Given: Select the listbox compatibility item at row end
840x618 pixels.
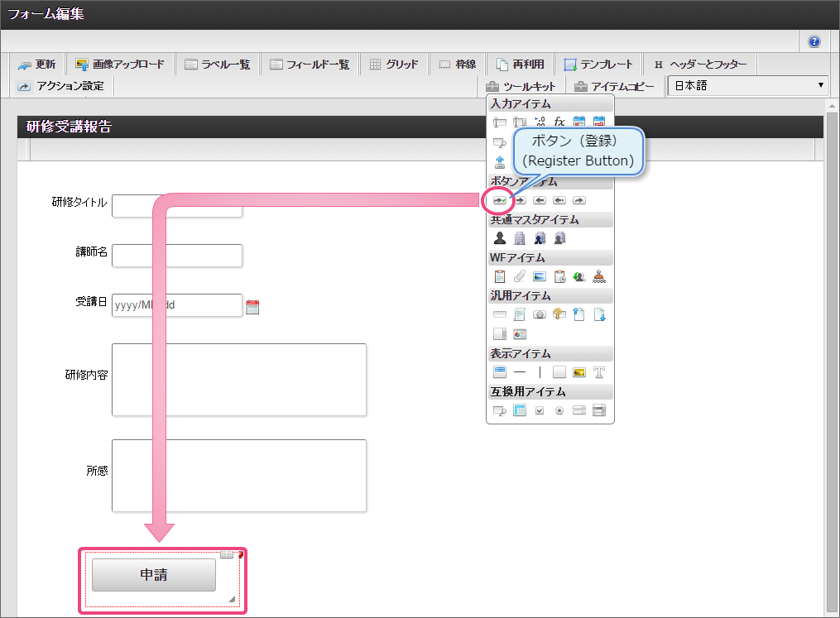Looking at the screenshot, I should [x=599, y=410].
